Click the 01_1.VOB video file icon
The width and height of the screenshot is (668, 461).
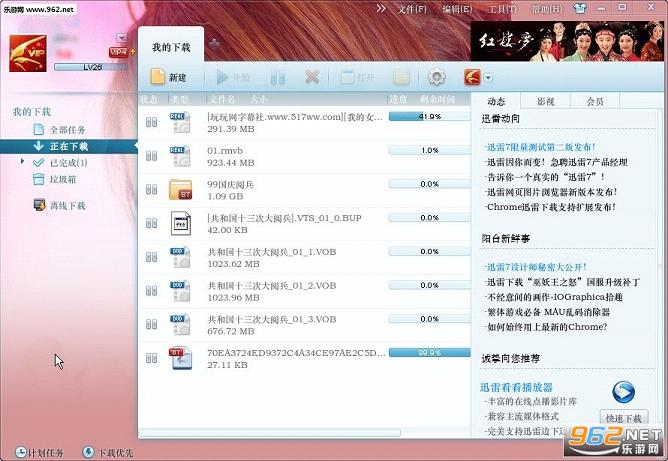[180, 257]
